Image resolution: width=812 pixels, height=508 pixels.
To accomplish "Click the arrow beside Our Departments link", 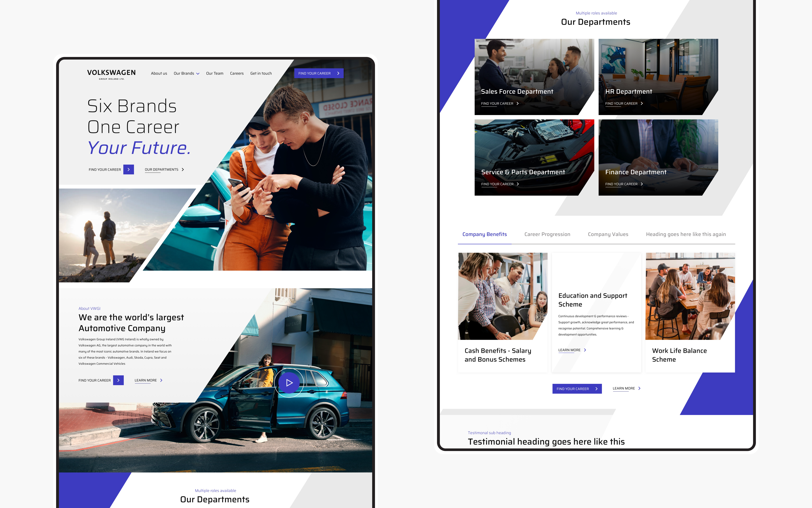I will pyautogui.click(x=183, y=170).
